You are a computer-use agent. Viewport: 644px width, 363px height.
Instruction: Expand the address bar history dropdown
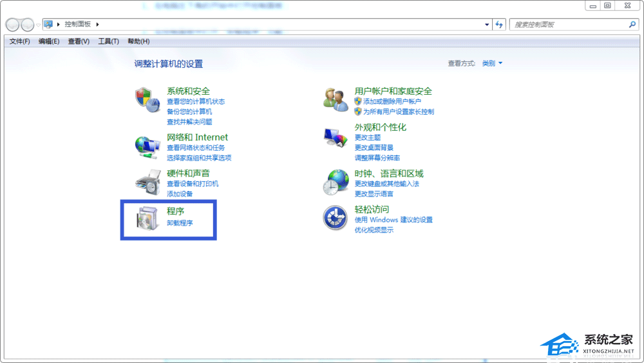(x=487, y=25)
